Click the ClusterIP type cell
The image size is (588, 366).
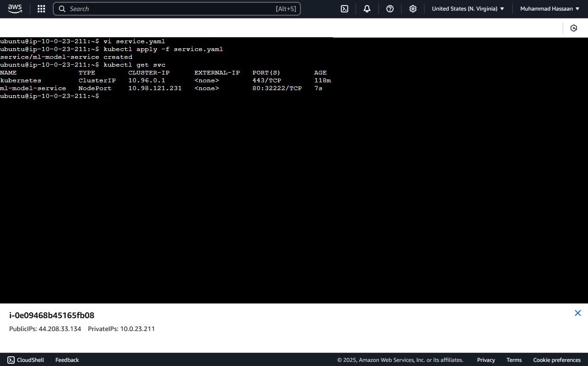[97, 80]
